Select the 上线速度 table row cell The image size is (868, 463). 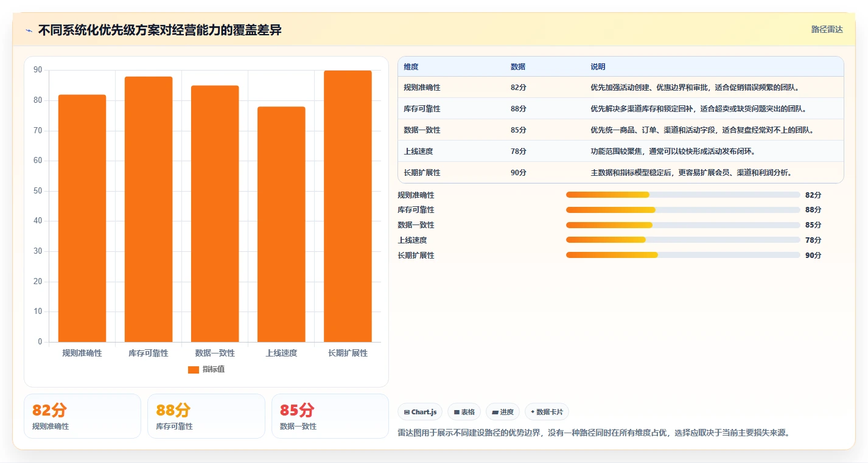pyautogui.click(x=418, y=151)
